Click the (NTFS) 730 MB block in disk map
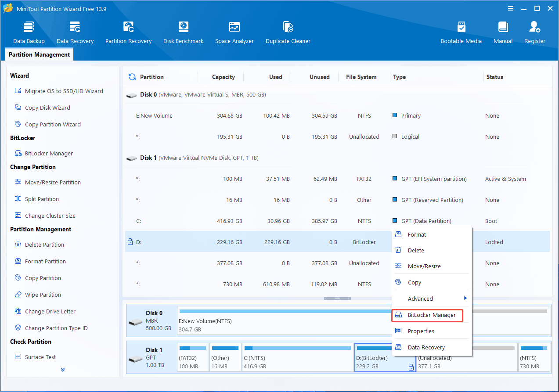This screenshot has width=559, height=392. [533, 357]
